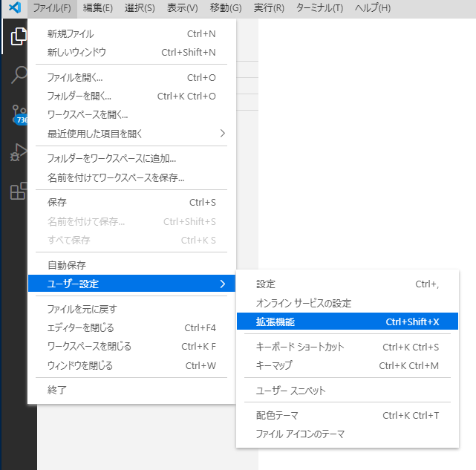Open the 編集(E) menu

(98, 8)
